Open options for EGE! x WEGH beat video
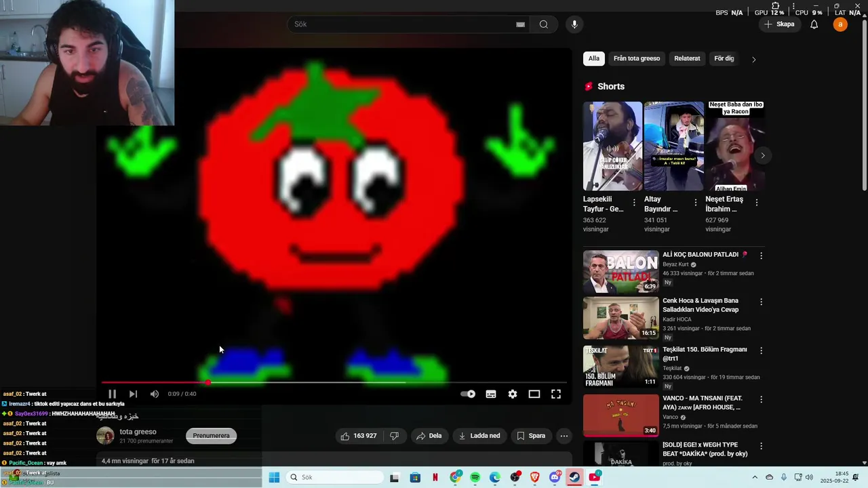Viewport: 868px width, 488px height. [x=761, y=448]
